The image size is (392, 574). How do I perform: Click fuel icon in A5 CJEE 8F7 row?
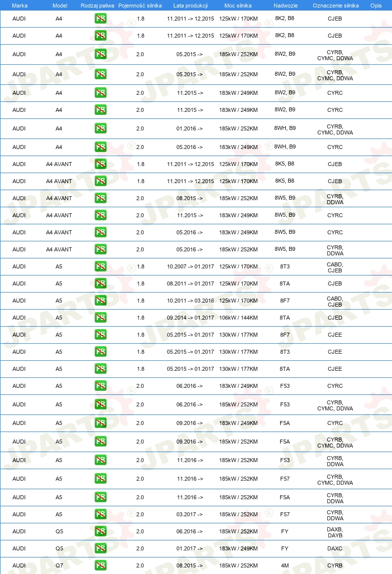pos(101,335)
